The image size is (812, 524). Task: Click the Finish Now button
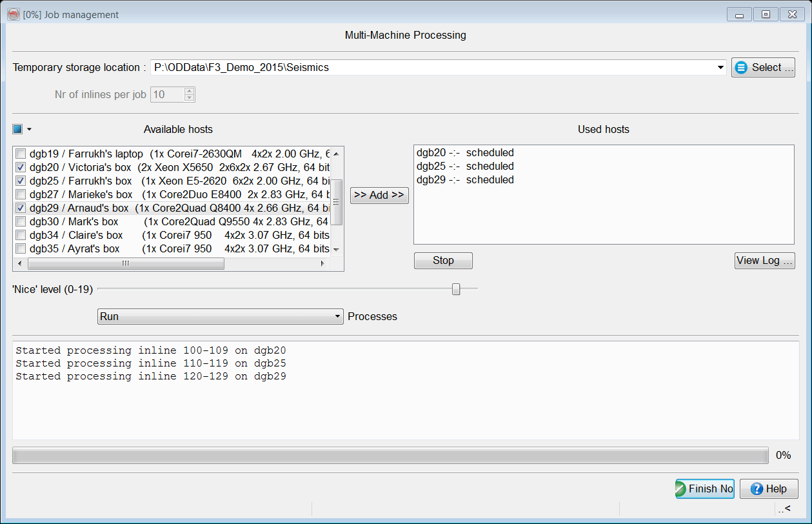(x=704, y=489)
